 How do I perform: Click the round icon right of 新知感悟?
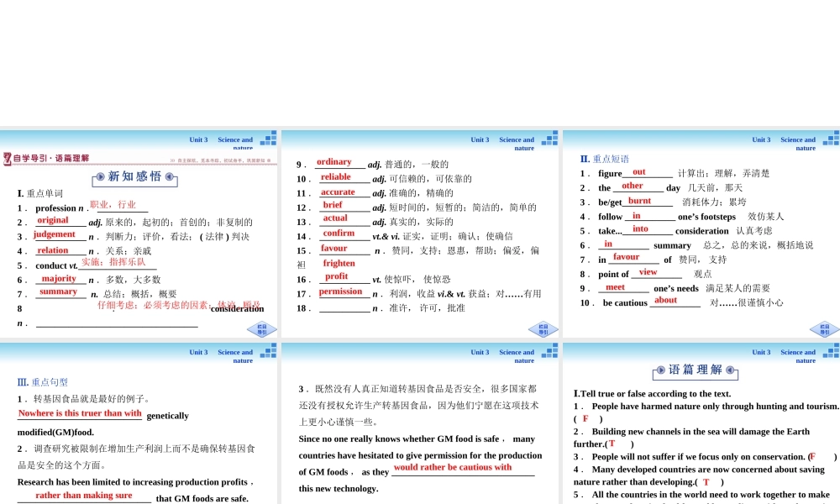[170, 176]
